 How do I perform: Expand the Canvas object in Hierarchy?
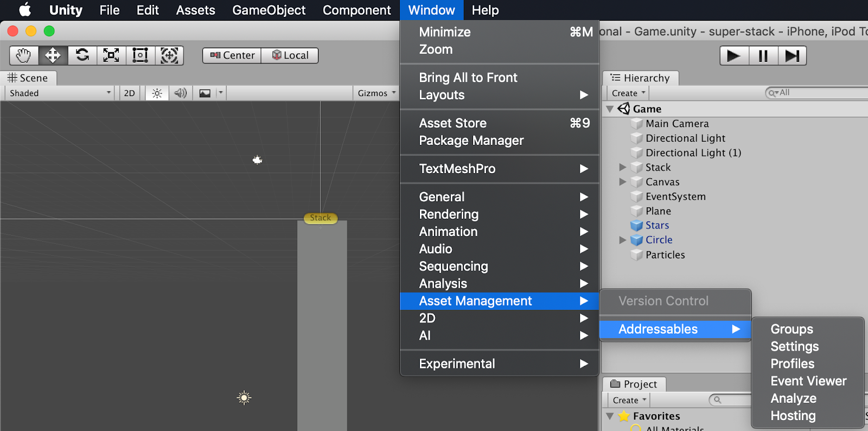[623, 182]
